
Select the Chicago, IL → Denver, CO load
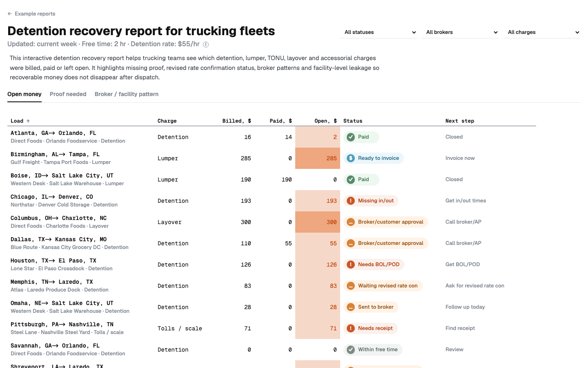52,197
